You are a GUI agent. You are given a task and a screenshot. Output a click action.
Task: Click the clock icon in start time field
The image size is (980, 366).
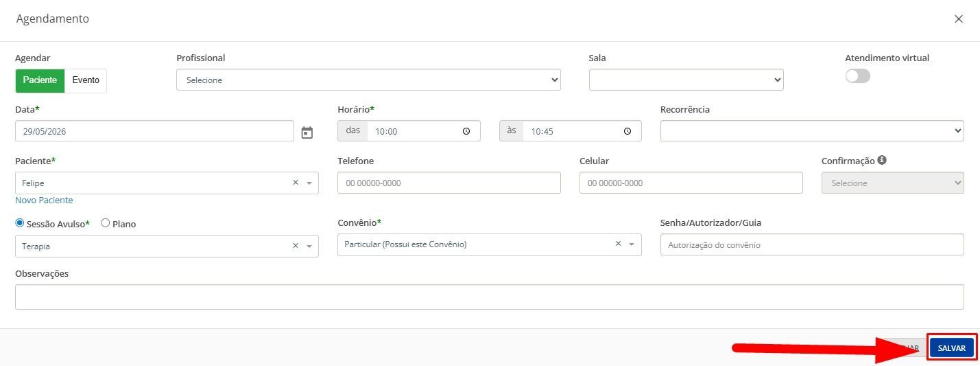coord(466,131)
